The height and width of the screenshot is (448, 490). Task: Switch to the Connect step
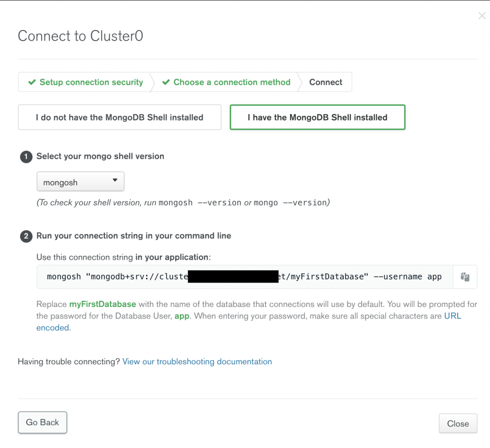coord(325,82)
